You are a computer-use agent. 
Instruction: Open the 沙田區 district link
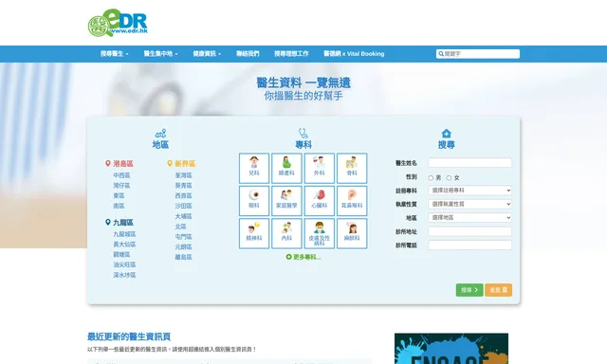(x=183, y=206)
